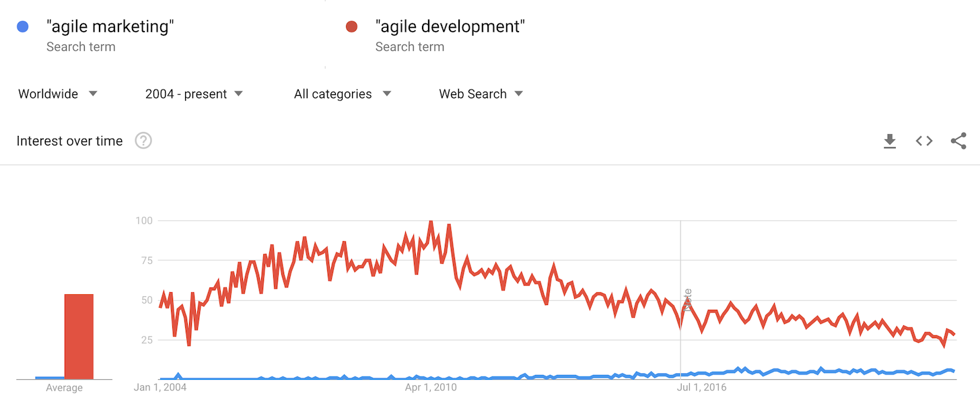Click the red average bar
Screen dimensions: 980x404
[x=79, y=337]
